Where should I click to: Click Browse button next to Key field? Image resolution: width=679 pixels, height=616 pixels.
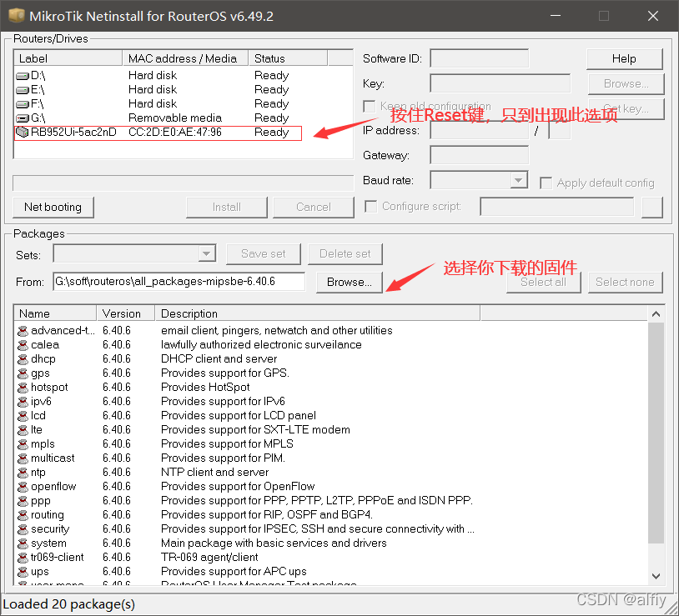coord(626,84)
